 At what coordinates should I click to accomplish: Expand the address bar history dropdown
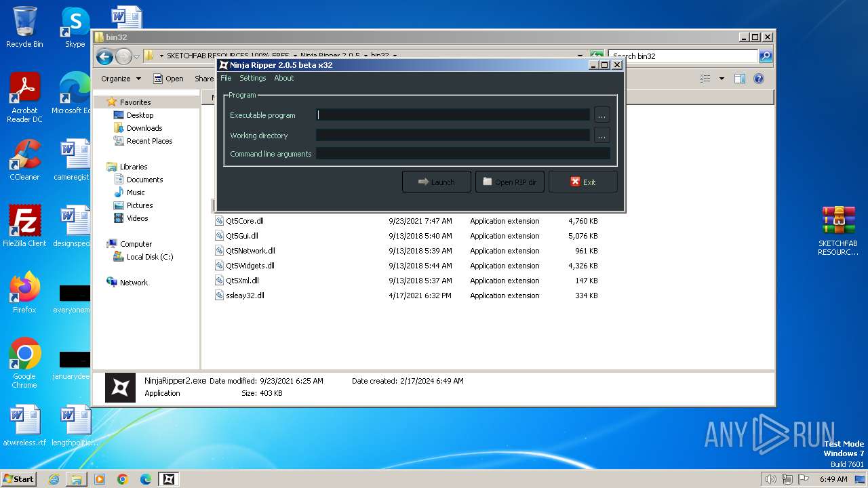tap(580, 56)
